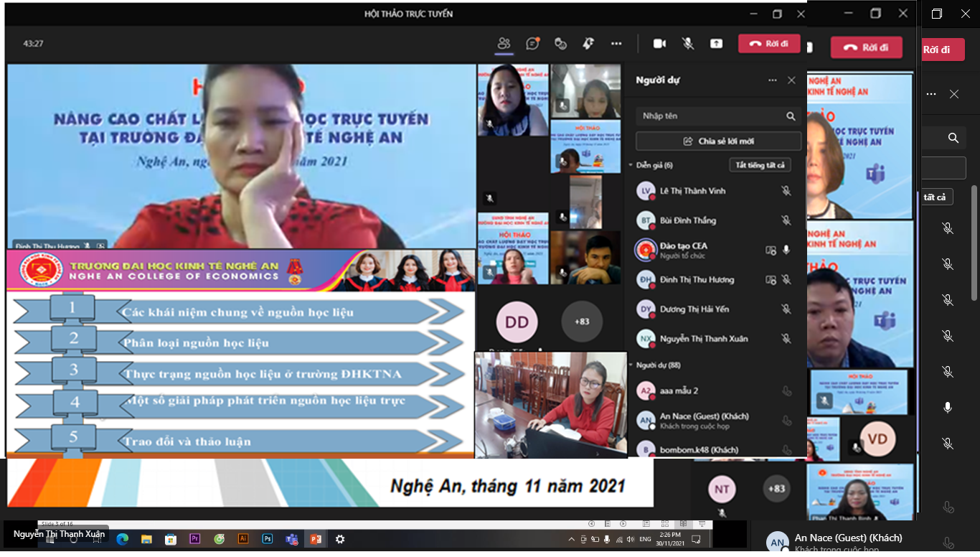Toggle the camera in the meeting toolbar

tap(659, 44)
